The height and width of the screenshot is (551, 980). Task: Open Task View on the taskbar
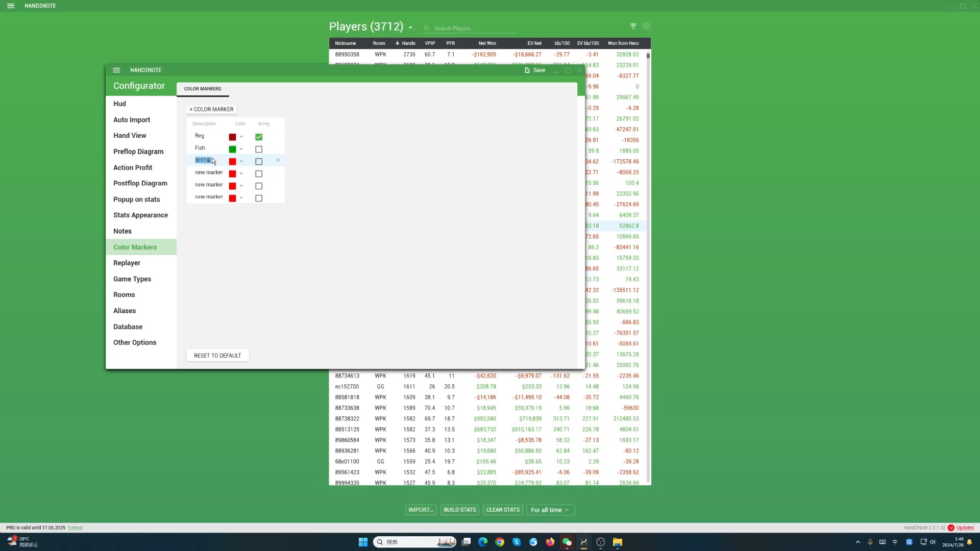[x=466, y=542]
